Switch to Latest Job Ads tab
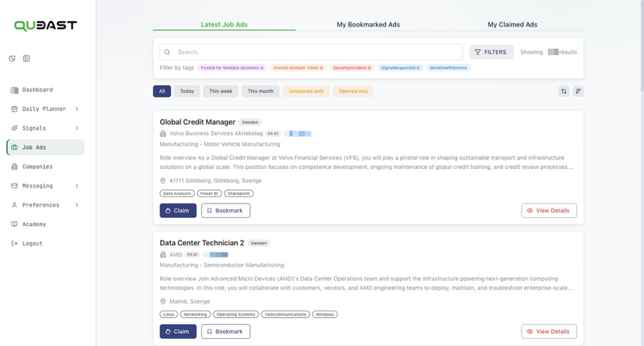644x346 pixels. point(225,25)
